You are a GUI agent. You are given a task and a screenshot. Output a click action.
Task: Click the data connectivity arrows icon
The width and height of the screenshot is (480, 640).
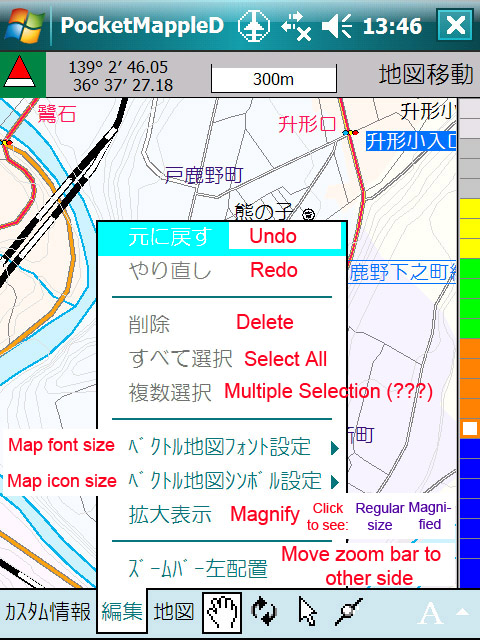(x=296, y=26)
